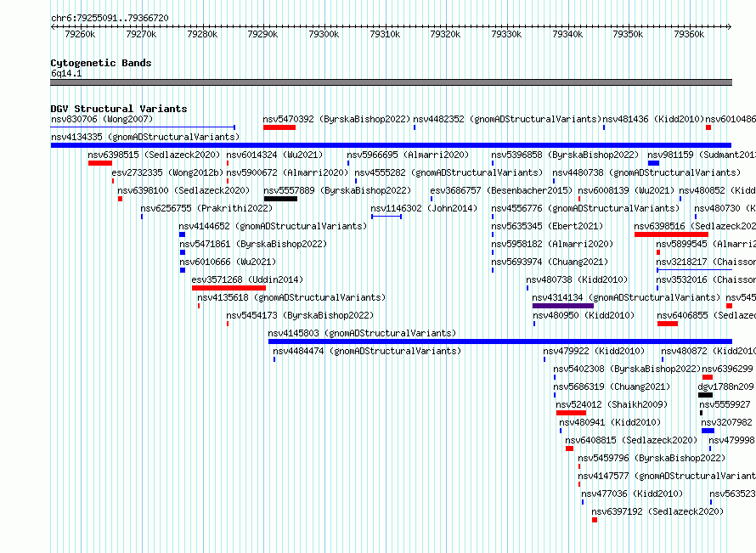Viewport: 756px width, 553px height.
Task: Click the blue bar under nsv3207982
Action: (x=708, y=431)
